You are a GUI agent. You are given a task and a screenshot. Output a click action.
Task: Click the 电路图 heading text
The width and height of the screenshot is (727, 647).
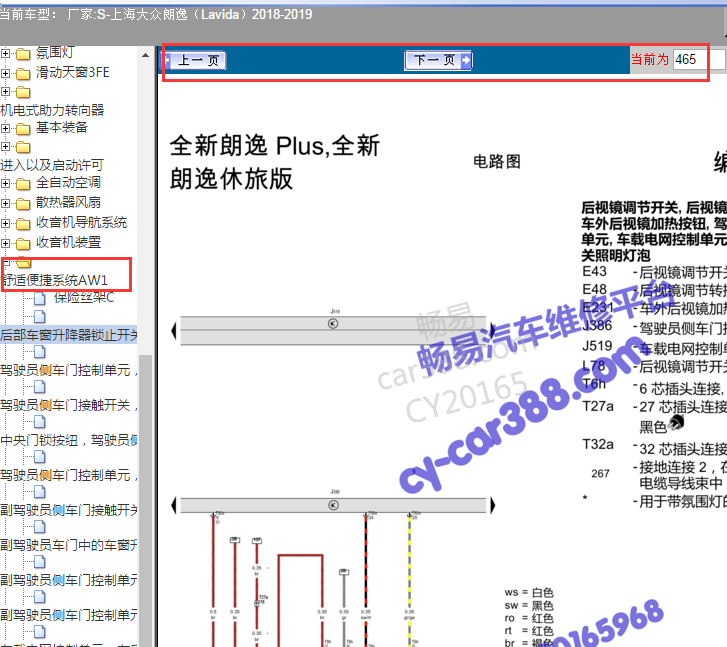[497, 162]
